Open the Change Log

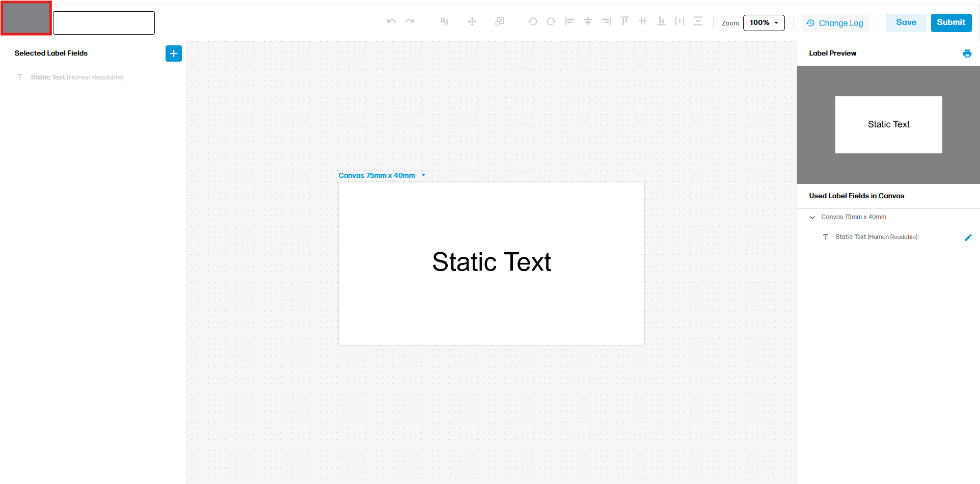835,23
